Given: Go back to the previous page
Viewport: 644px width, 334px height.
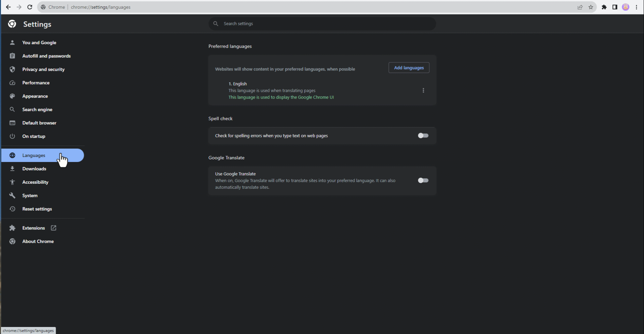Looking at the screenshot, I should click(x=8, y=7).
